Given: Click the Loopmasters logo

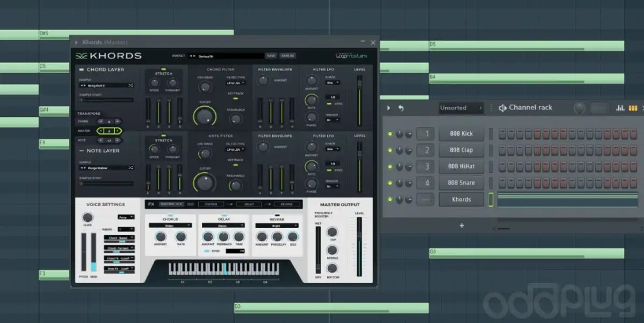Looking at the screenshot, I should (x=351, y=55).
